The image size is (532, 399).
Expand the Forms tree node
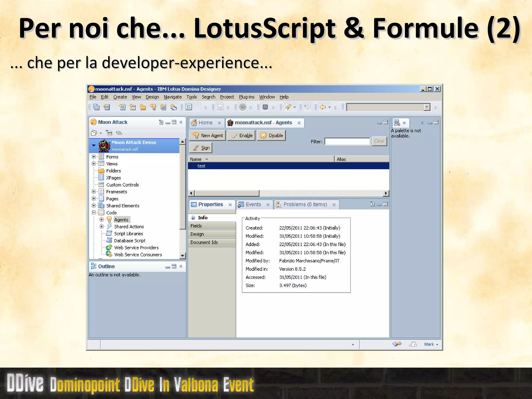click(x=94, y=157)
